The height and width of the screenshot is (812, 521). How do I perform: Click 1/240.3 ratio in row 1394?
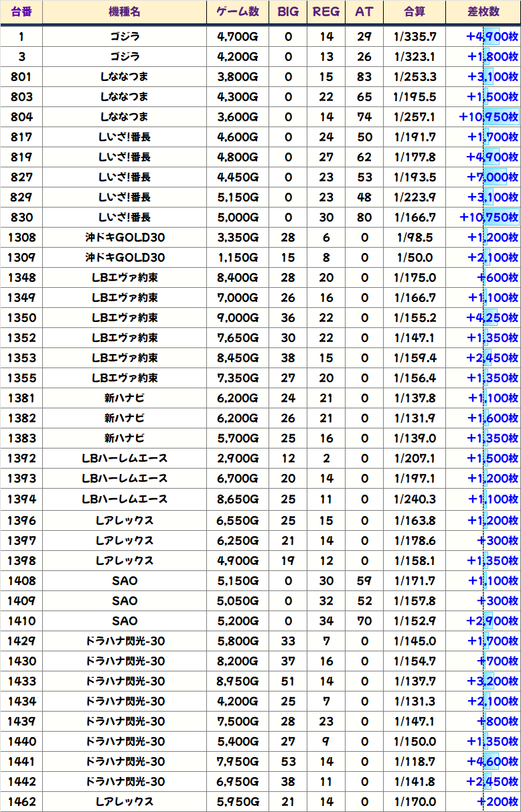tap(415, 499)
